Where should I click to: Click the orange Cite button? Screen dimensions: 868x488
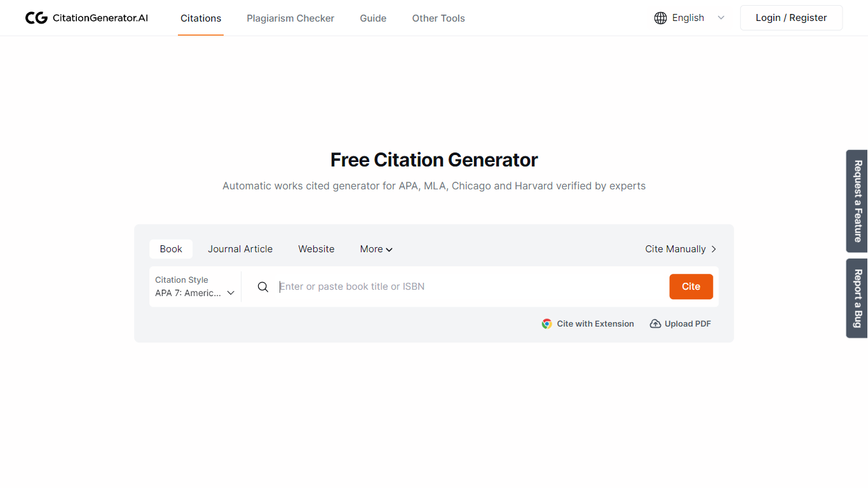tap(691, 287)
